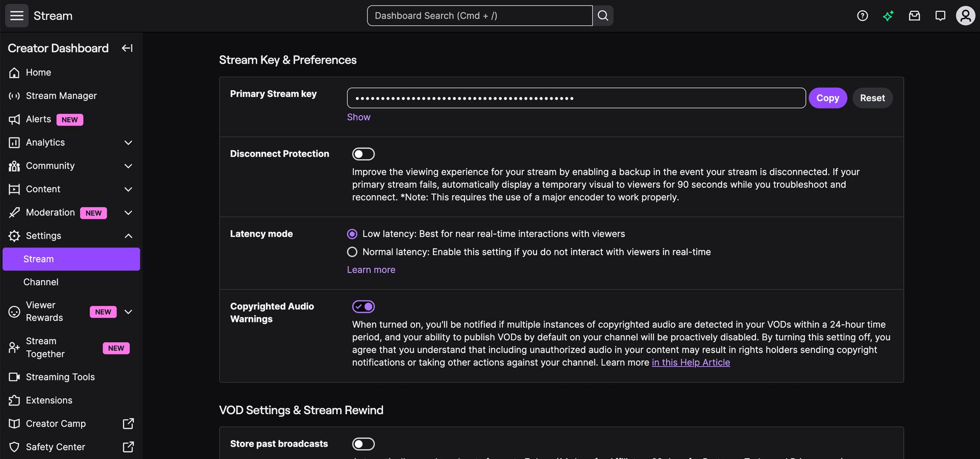Viewport: 980px width, 459px height.
Task: Select the Normal latency radio option
Action: [x=352, y=252]
